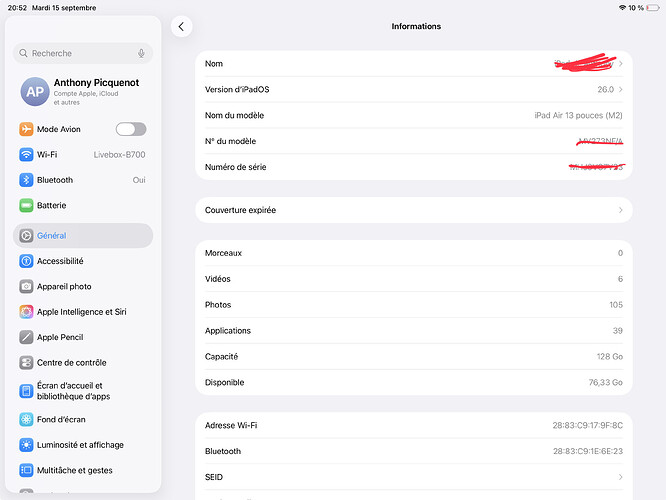Tap Wi-Fi address 28:83:C9:17:9F:8C
Image resolution: width=666 pixels, height=500 pixels.
pos(587,426)
